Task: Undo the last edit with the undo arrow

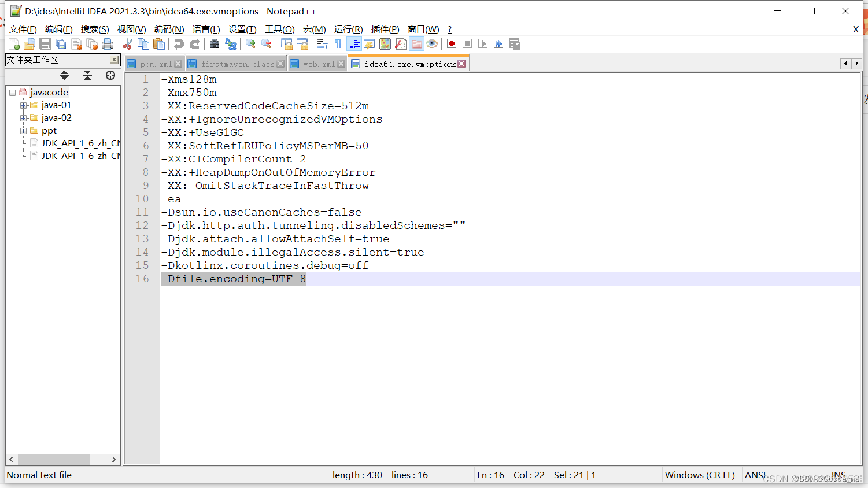Action: click(x=179, y=43)
